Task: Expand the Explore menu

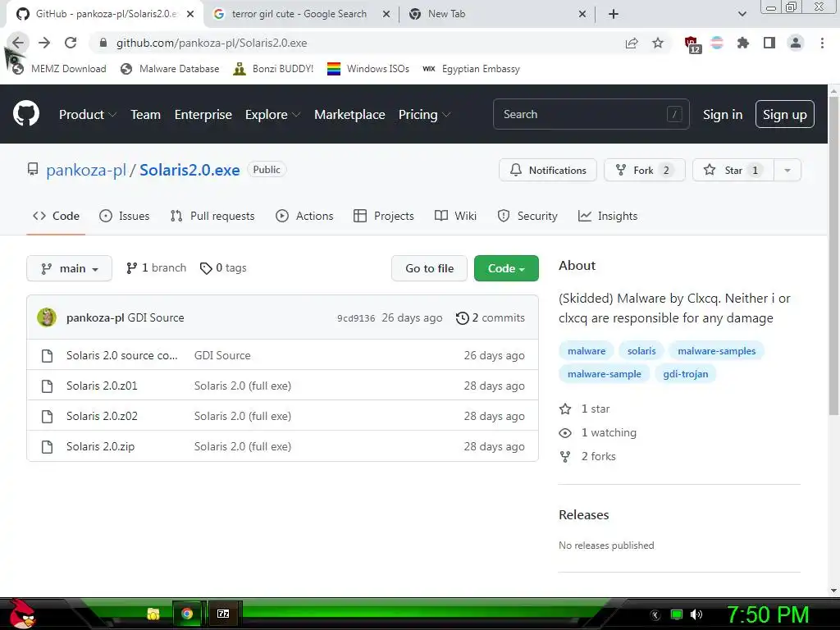Action: pyautogui.click(x=272, y=115)
